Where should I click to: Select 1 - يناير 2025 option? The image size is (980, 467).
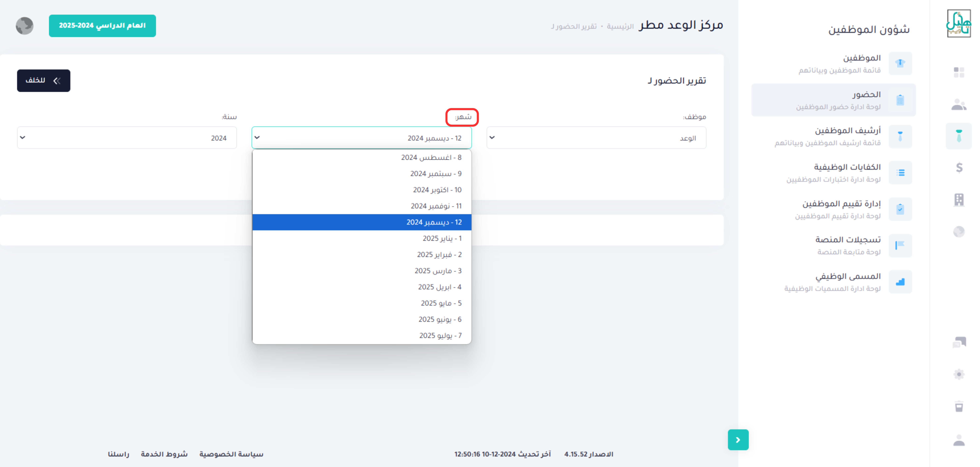pyautogui.click(x=361, y=238)
